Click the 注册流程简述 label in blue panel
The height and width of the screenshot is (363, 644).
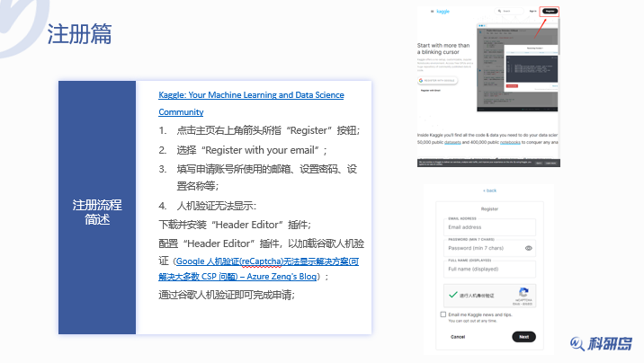coord(97,212)
